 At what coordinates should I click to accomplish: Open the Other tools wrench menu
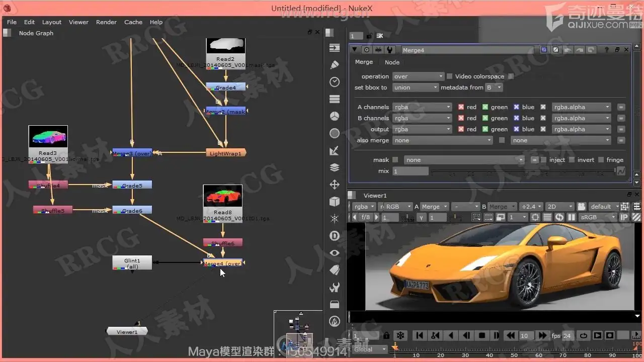tap(335, 287)
